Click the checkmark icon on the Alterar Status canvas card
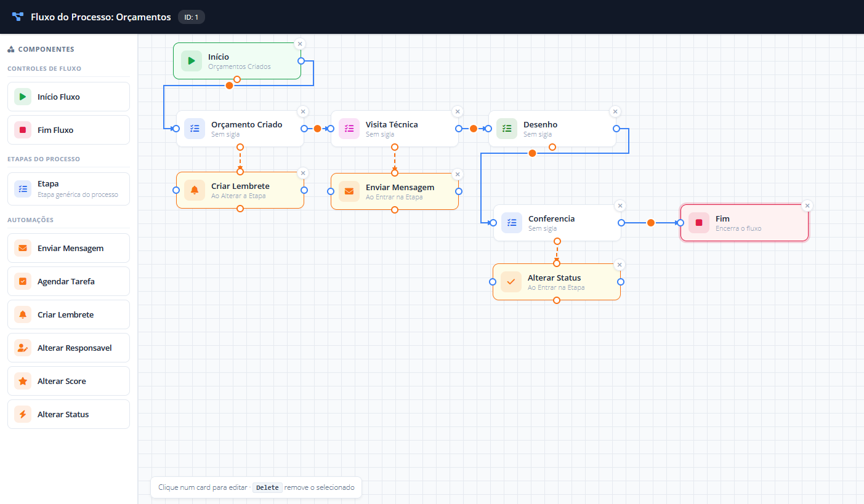The image size is (864, 504). coord(511,282)
